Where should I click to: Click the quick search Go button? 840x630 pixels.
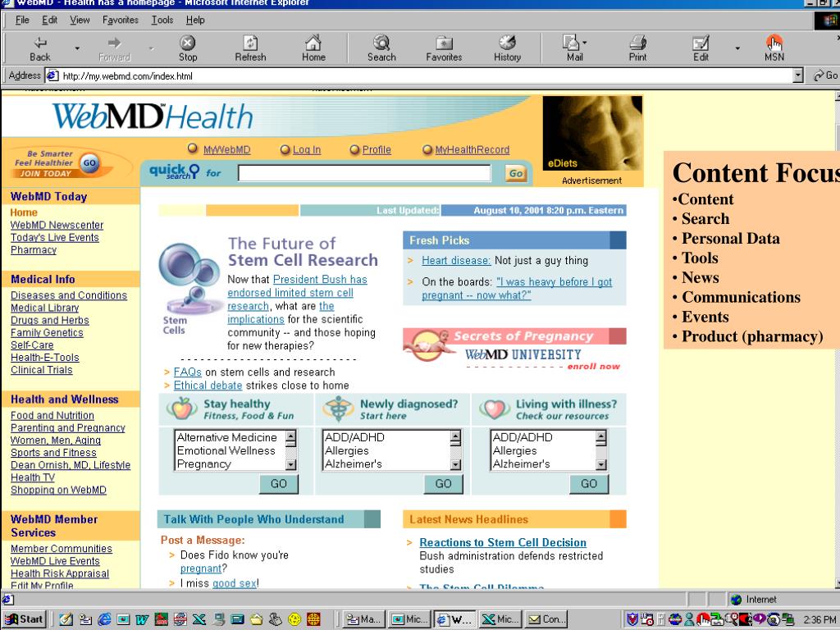click(516, 173)
